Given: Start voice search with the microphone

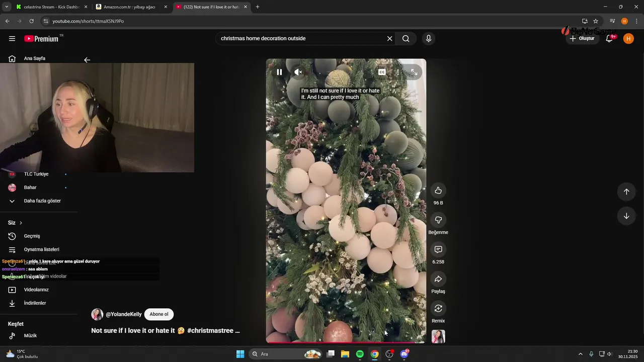Looking at the screenshot, I should [x=429, y=39].
